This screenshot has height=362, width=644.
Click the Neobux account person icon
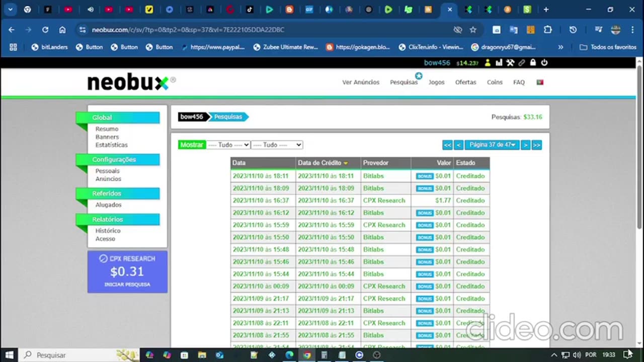pyautogui.click(x=487, y=63)
